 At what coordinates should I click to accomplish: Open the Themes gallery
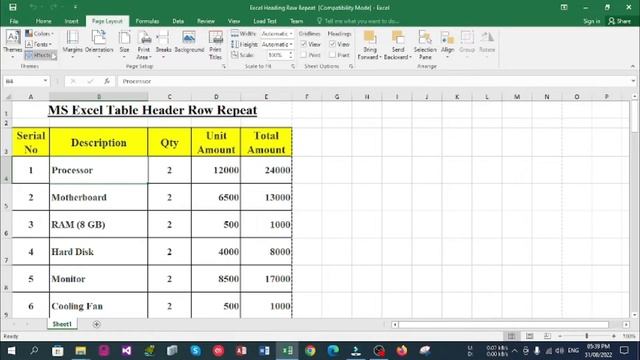12,43
